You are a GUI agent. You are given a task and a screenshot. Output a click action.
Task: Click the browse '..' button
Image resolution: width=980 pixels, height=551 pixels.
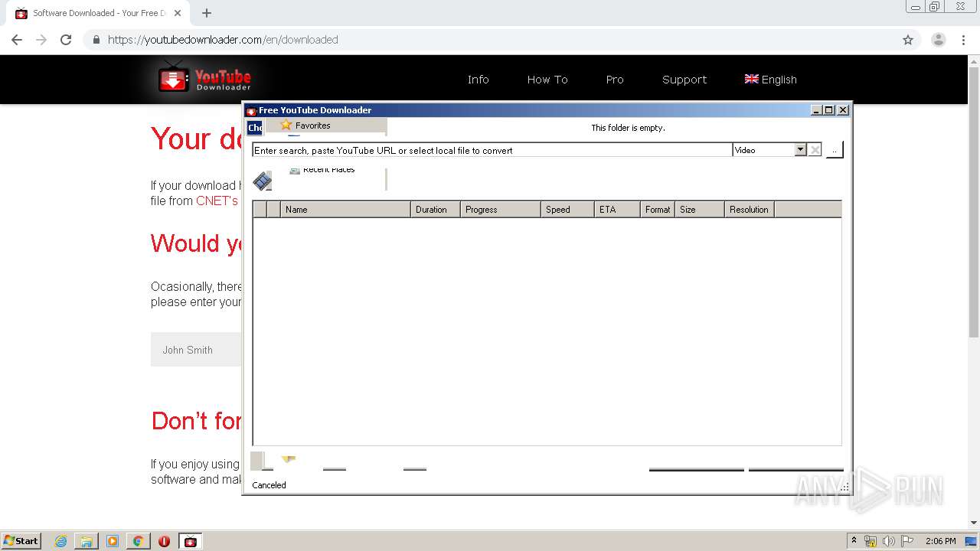pos(835,150)
